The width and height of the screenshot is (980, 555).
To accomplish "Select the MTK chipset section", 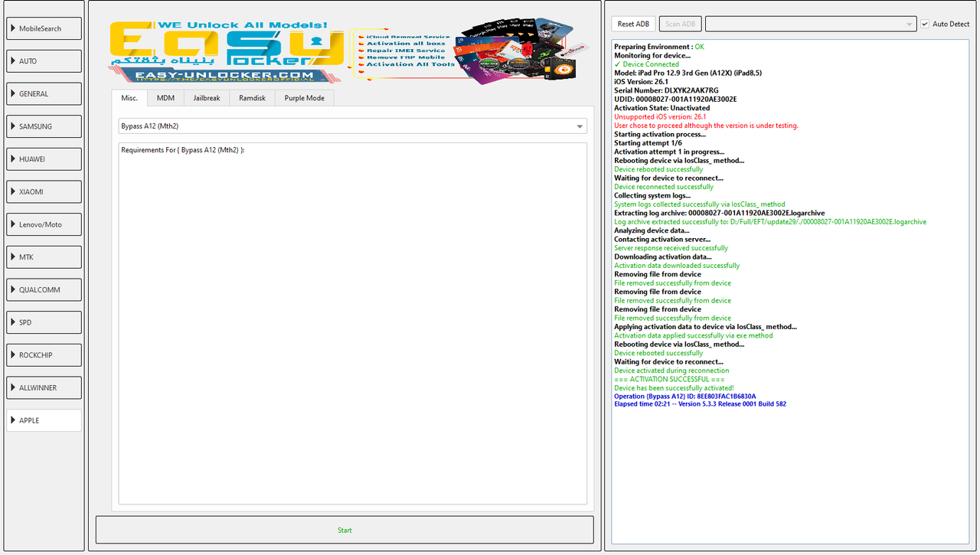I will point(44,257).
